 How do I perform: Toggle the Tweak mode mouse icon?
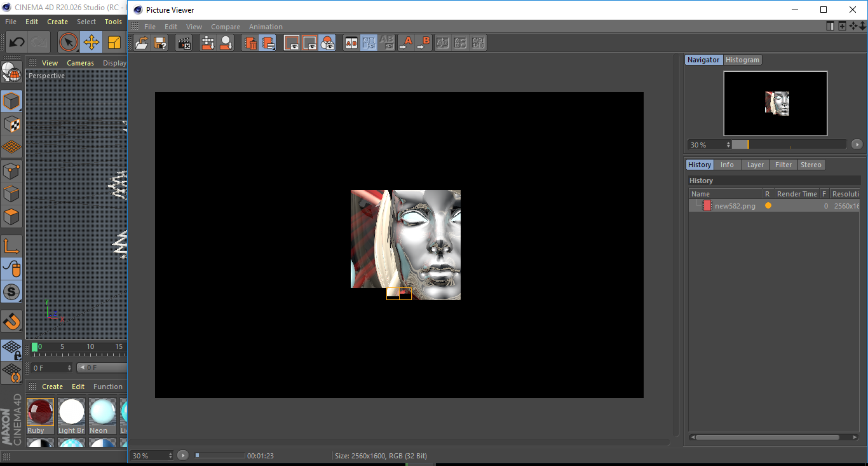[11, 269]
